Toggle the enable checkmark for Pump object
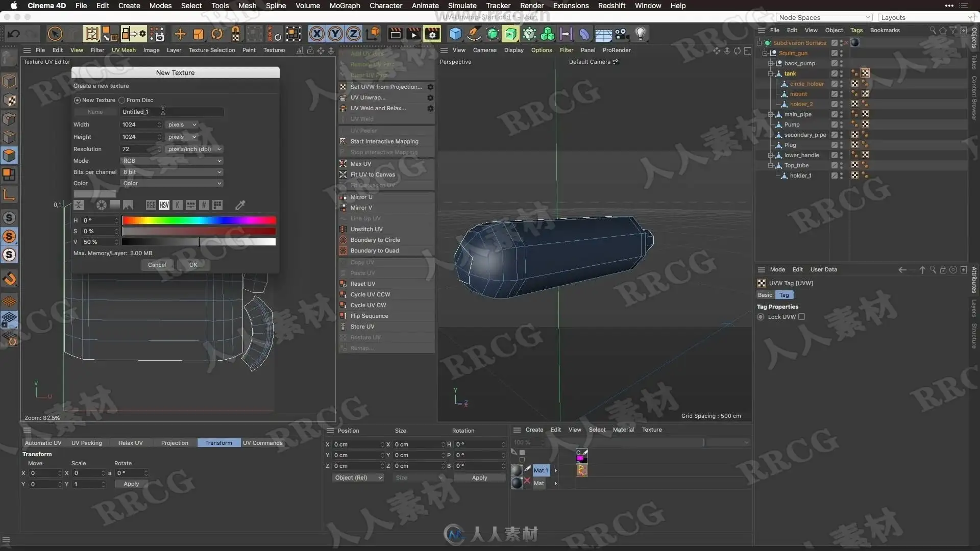This screenshot has height=551, width=980. point(834,124)
